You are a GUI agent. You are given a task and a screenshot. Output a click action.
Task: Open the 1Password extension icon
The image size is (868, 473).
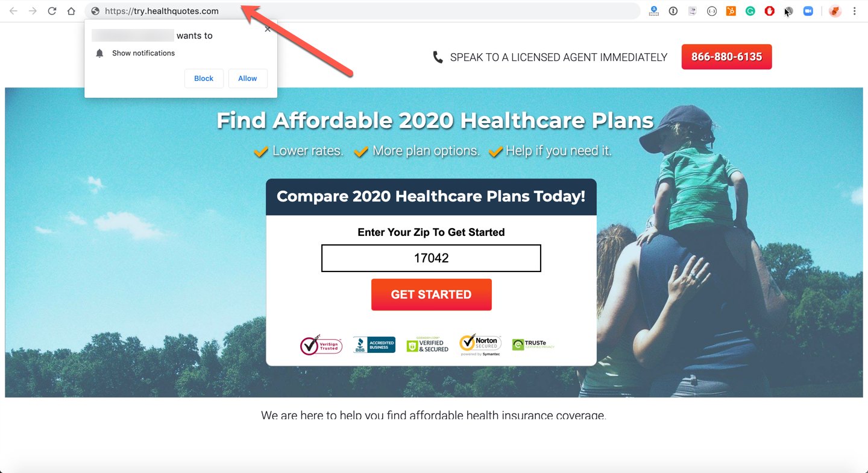(x=673, y=11)
